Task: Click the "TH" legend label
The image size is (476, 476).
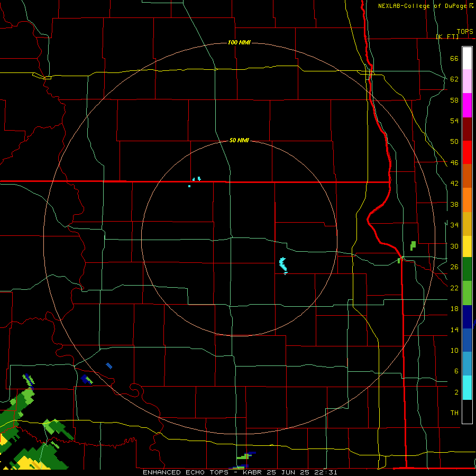Action: [x=454, y=413]
